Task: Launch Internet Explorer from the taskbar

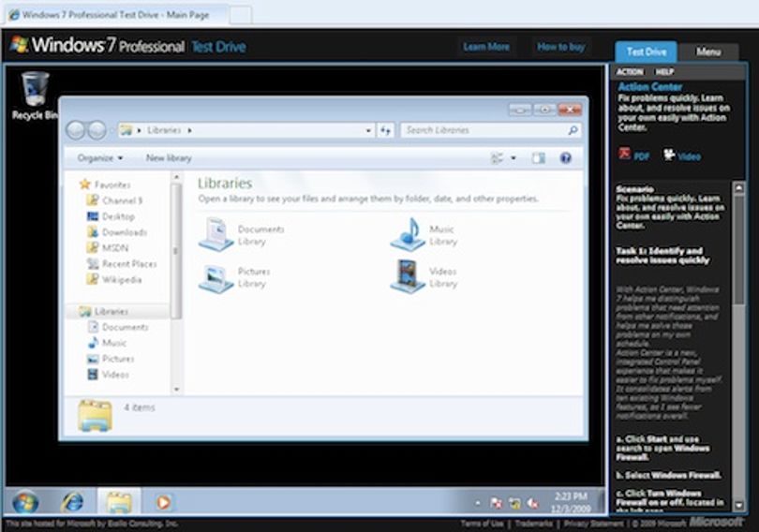Action: pos(72,502)
